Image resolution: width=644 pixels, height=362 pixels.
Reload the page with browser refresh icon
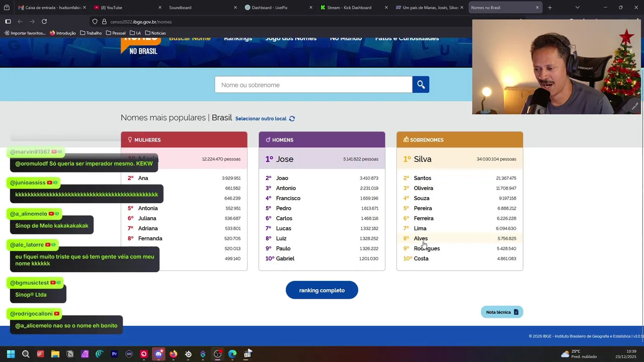coord(44,22)
